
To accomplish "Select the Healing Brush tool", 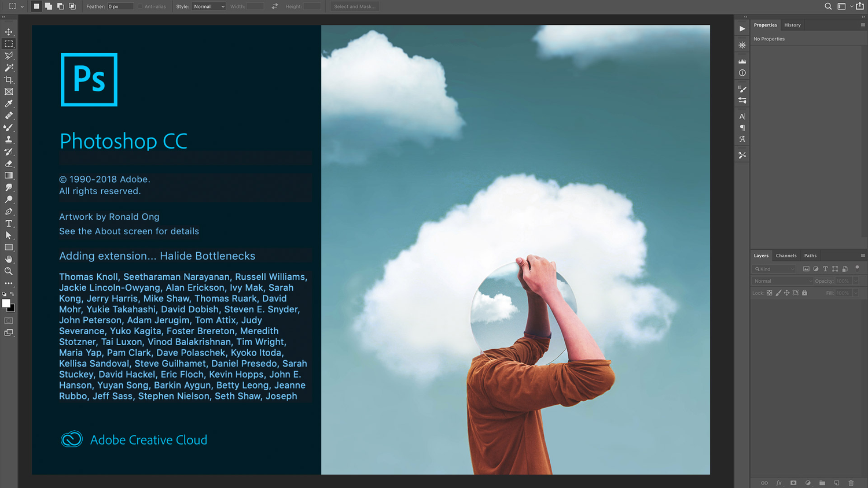I will [x=9, y=116].
